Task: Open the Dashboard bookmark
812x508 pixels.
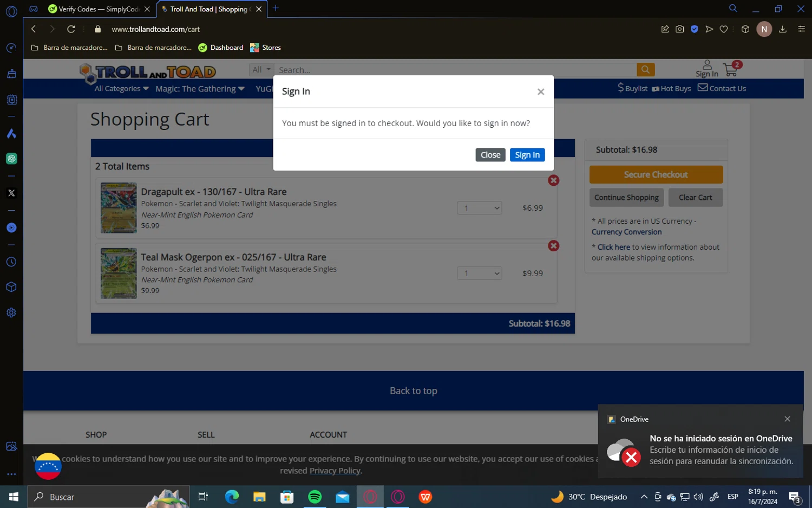Action: click(x=221, y=48)
